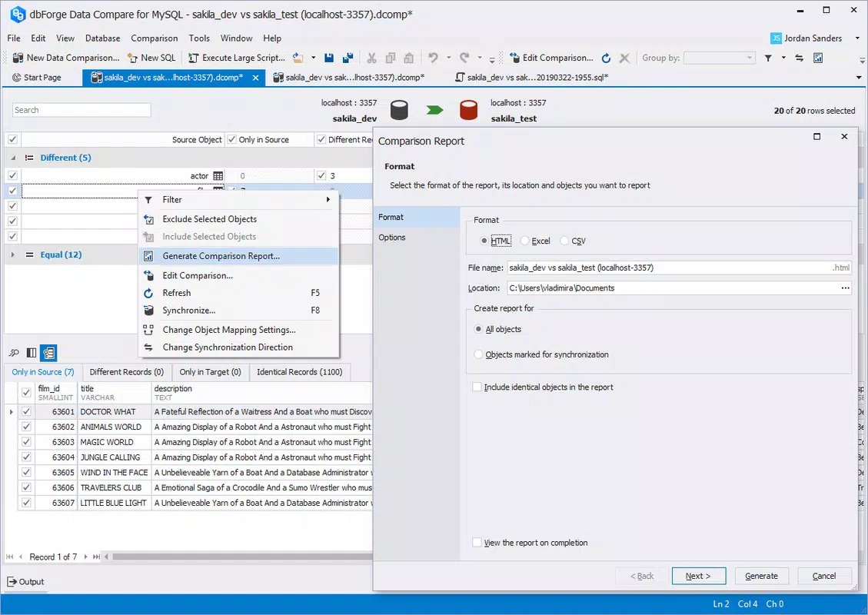Click the New SQL toolbar button
Screen dimensions: 868x615
(151, 58)
